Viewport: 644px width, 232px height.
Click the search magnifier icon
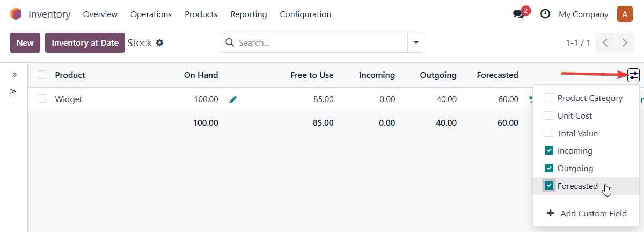point(230,42)
